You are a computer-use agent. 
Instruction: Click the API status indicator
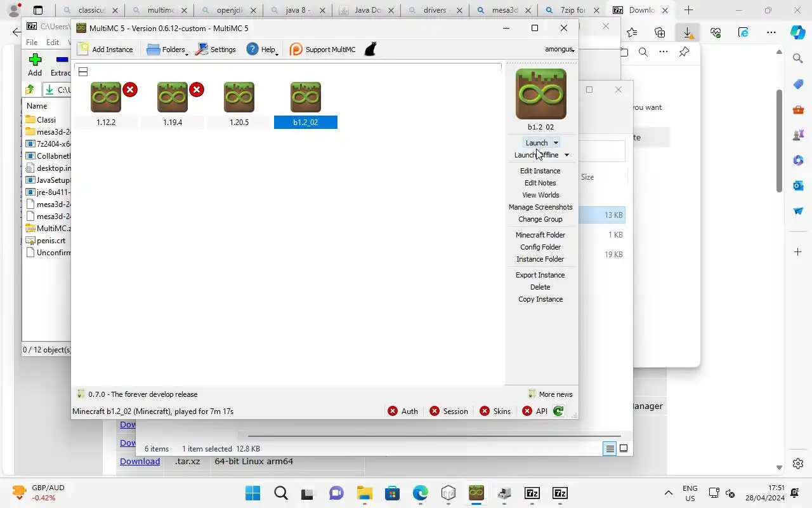coord(535,411)
